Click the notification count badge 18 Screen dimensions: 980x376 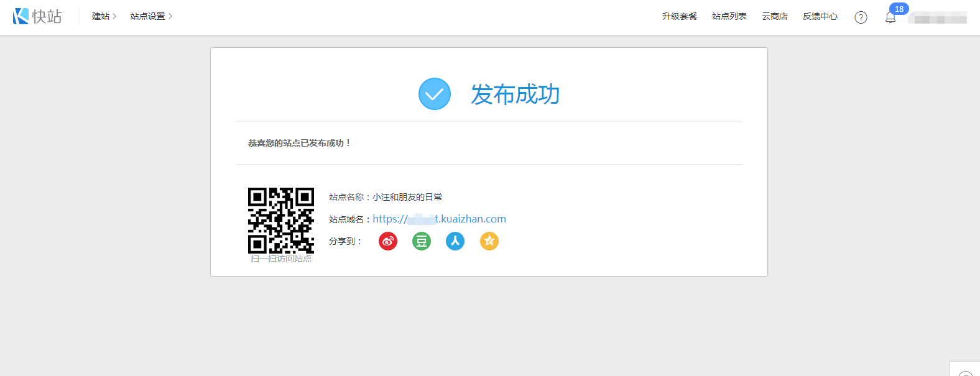899,9
